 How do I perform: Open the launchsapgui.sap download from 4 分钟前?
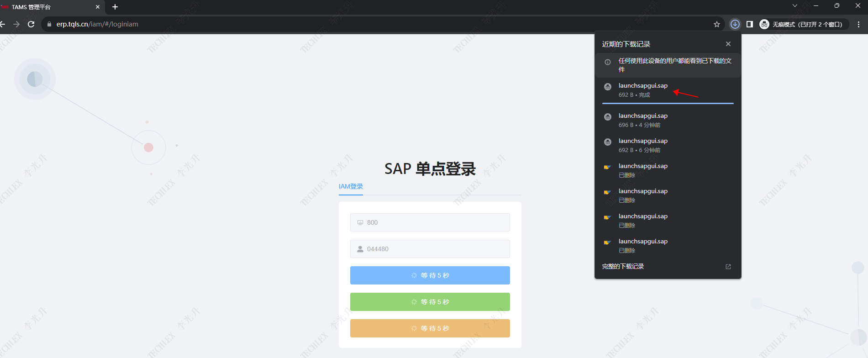click(668, 120)
